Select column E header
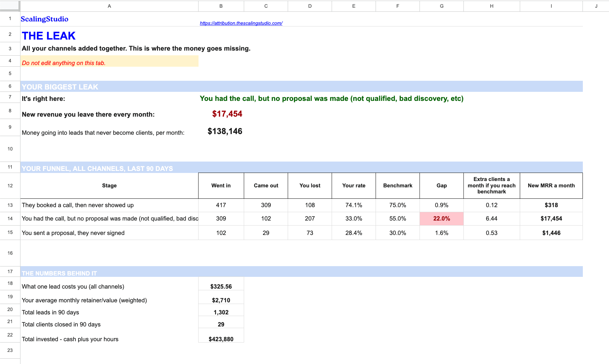The image size is (609, 364). [354, 6]
